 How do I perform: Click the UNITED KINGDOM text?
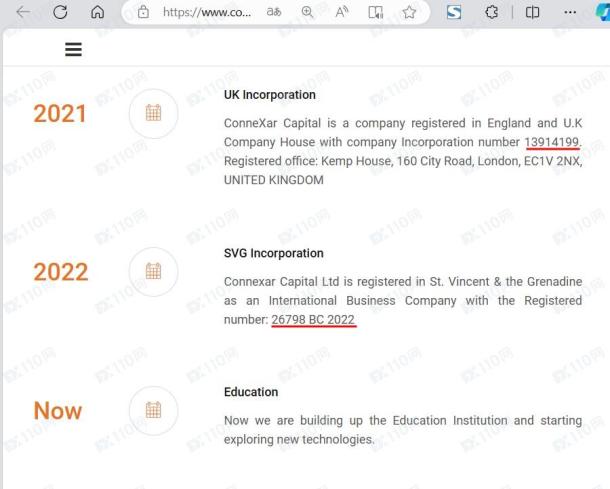click(273, 180)
